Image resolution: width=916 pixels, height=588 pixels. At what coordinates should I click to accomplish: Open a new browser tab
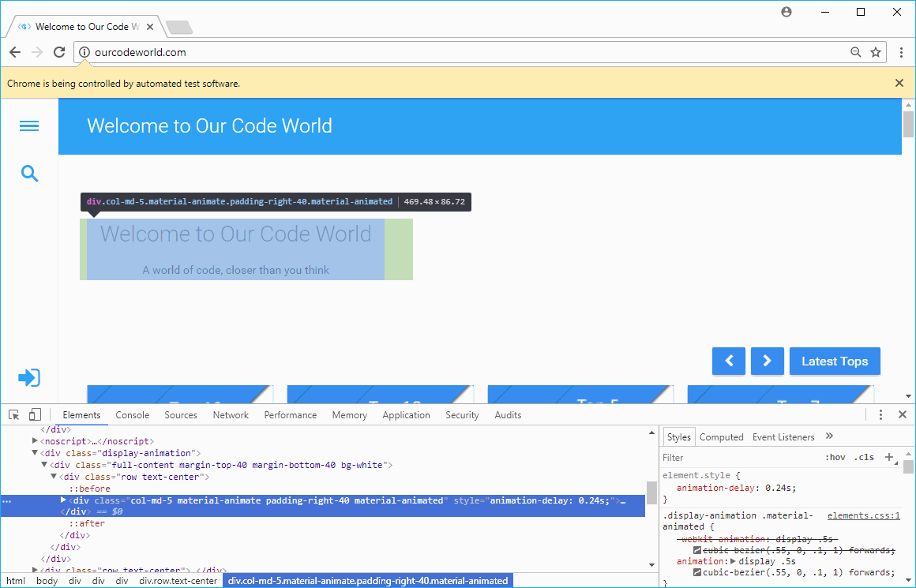coord(178,27)
